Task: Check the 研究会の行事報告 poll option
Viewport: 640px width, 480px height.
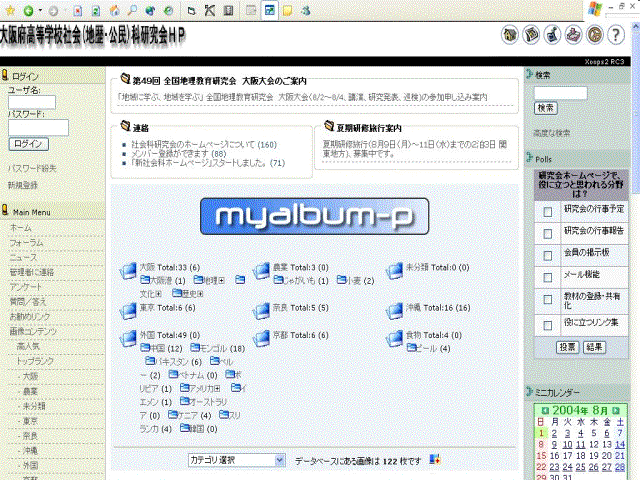Action: pyautogui.click(x=548, y=234)
